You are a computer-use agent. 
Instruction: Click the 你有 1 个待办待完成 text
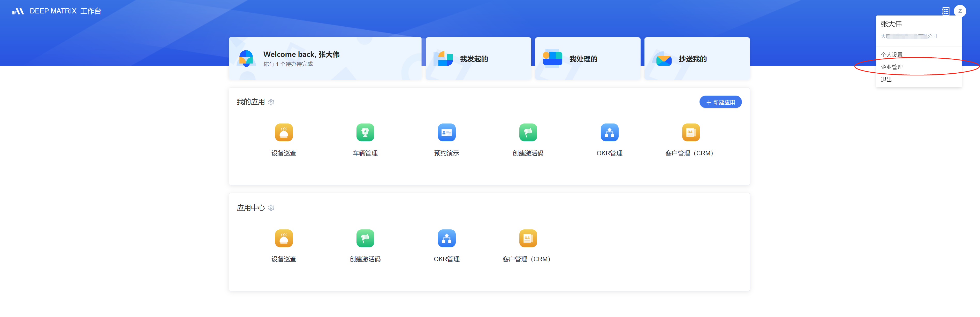pos(288,64)
